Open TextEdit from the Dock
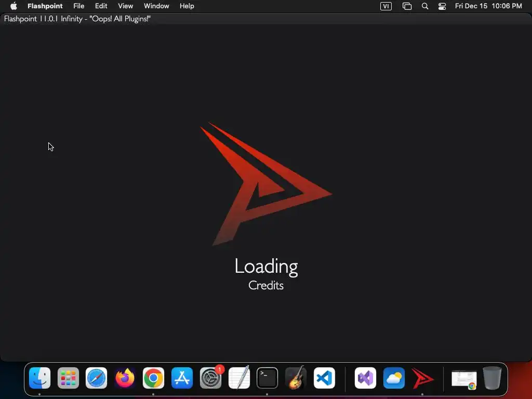Image resolution: width=532 pixels, height=399 pixels. [239, 378]
